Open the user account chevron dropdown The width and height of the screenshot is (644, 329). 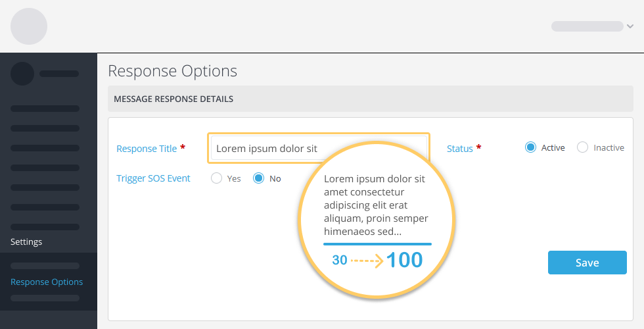pos(630,26)
